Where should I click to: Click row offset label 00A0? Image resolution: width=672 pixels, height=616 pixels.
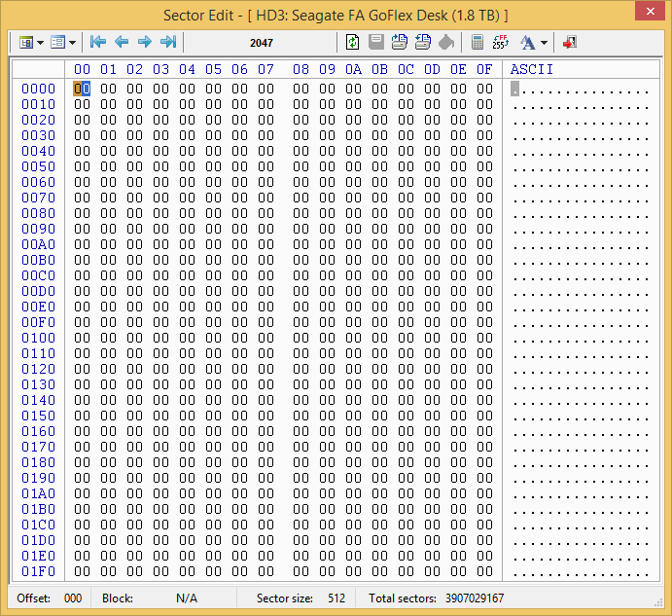pyautogui.click(x=38, y=244)
